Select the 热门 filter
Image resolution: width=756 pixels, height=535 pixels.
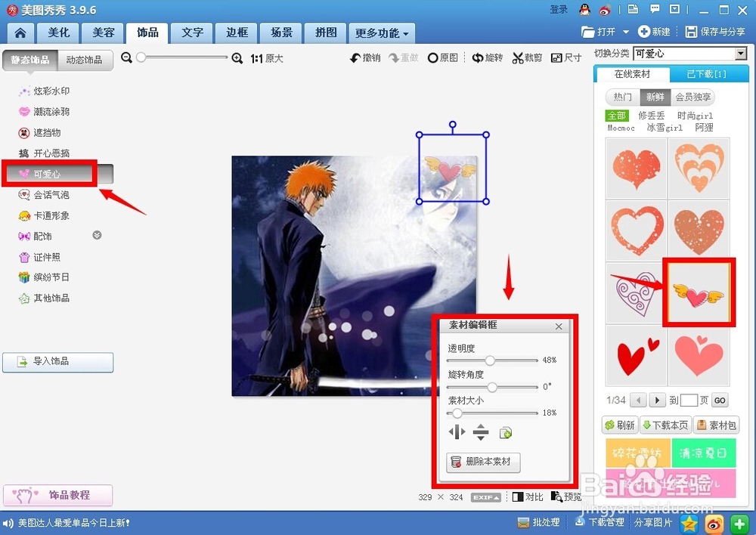point(622,97)
